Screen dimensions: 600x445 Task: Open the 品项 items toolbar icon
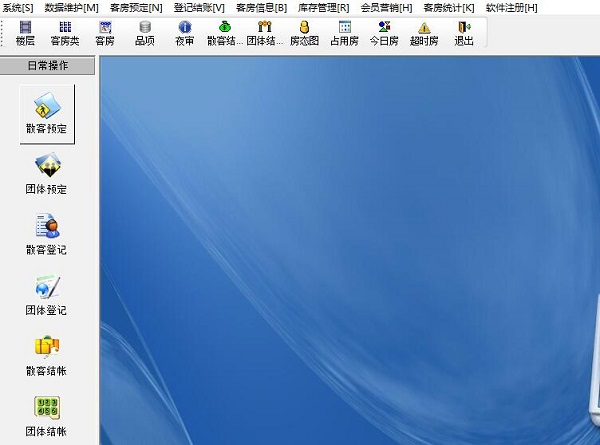145,33
